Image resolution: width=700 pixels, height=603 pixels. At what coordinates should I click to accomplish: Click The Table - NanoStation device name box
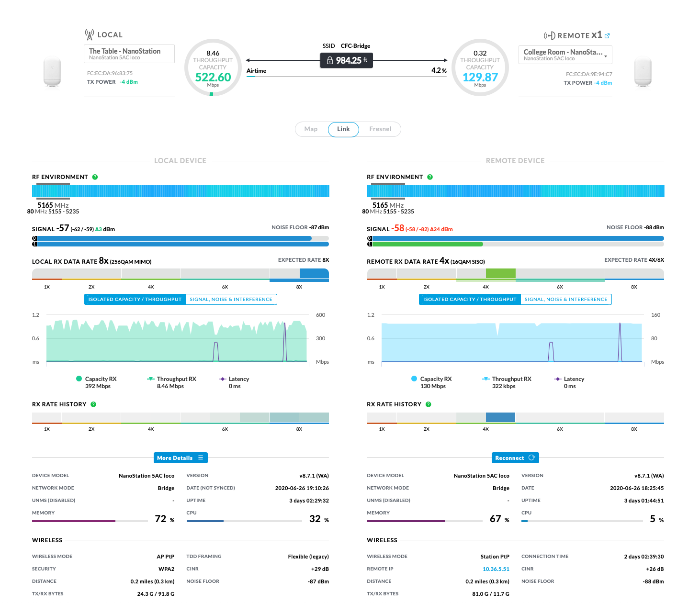(x=129, y=54)
